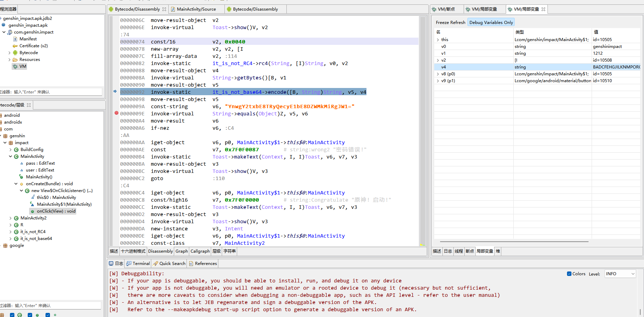Click the red breakpoint marker at 0000009E
The image size is (644, 317).
click(116, 113)
